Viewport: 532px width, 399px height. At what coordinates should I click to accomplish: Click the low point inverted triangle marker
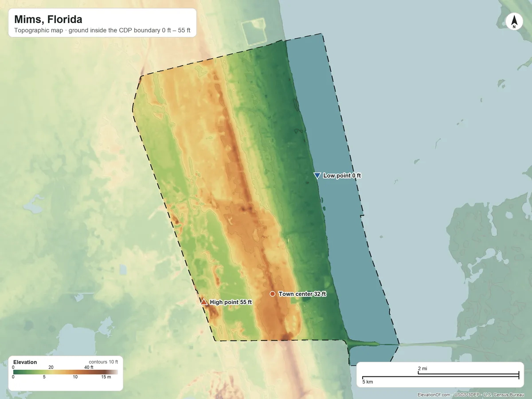tap(317, 176)
